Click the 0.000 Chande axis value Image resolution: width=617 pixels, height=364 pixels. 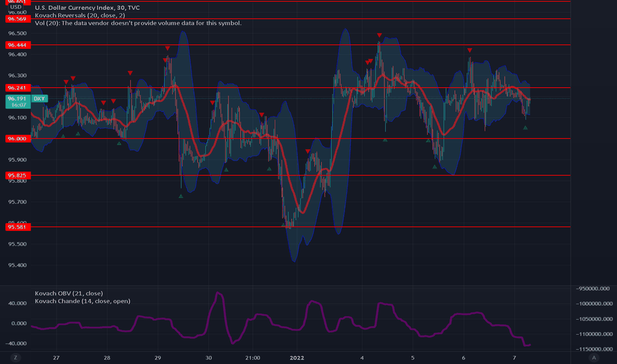point(19,324)
